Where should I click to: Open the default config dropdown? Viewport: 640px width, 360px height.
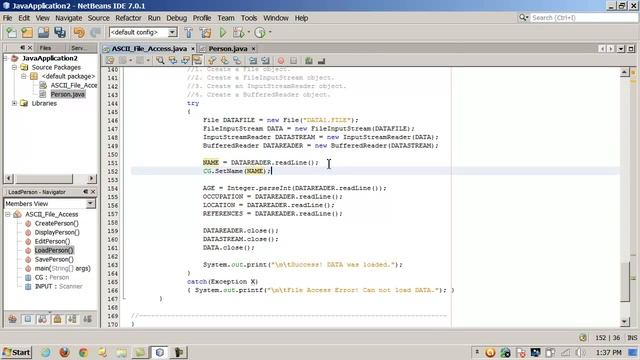point(172,32)
